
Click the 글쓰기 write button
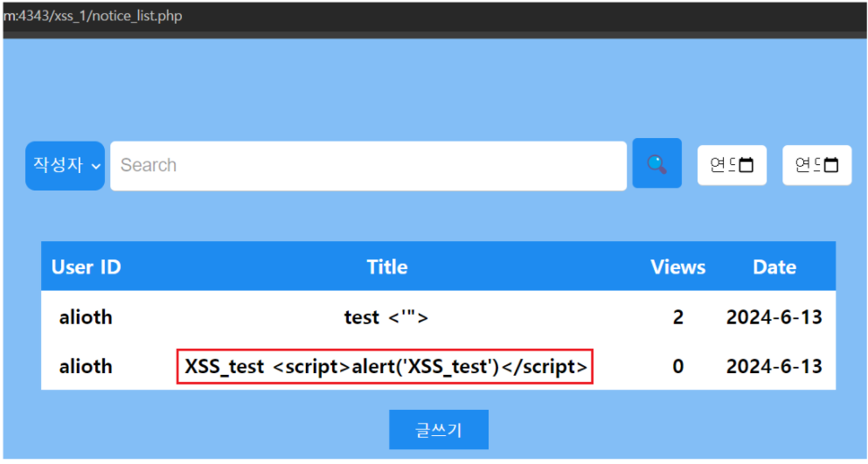(x=439, y=430)
